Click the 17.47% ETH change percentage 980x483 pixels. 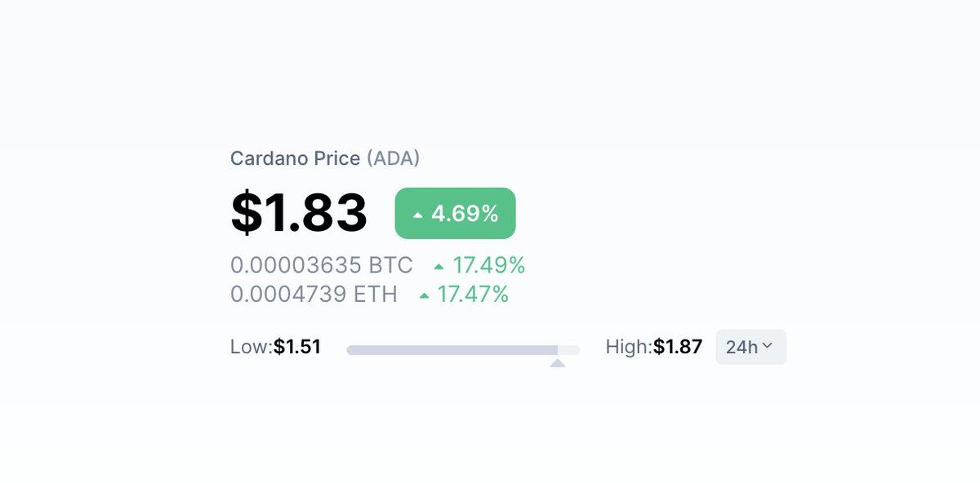pyautogui.click(x=473, y=294)
